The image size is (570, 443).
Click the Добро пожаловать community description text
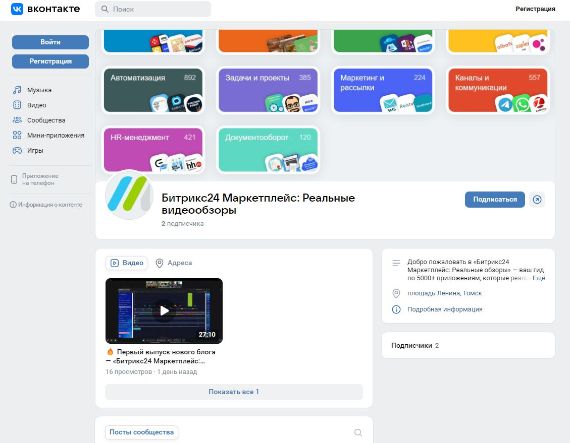476,270
